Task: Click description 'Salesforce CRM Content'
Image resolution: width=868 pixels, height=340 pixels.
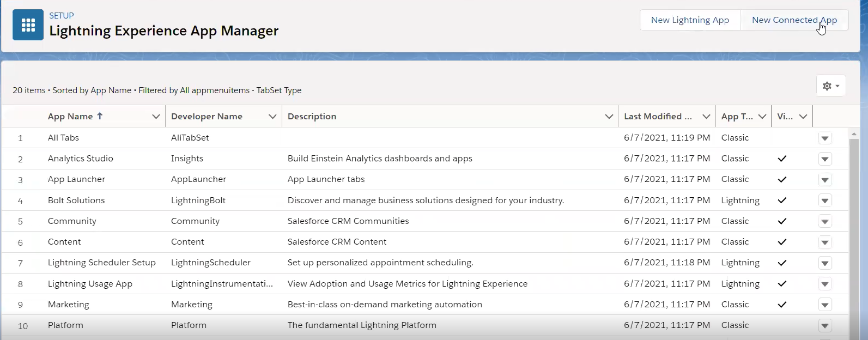Action: pyautogui.click(x=337, y=242)
